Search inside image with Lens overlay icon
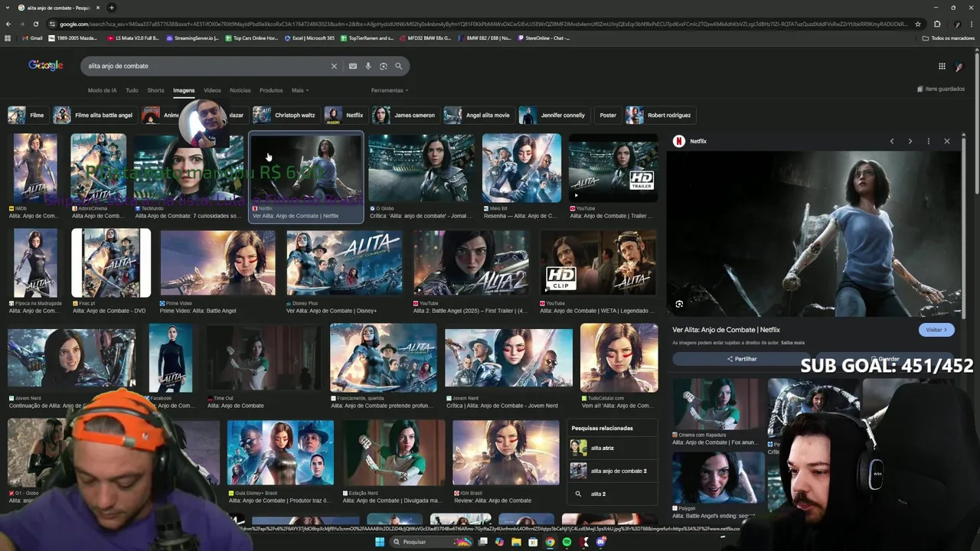The width and height of the screenshot is (980, 551). [x=679, y=304]
